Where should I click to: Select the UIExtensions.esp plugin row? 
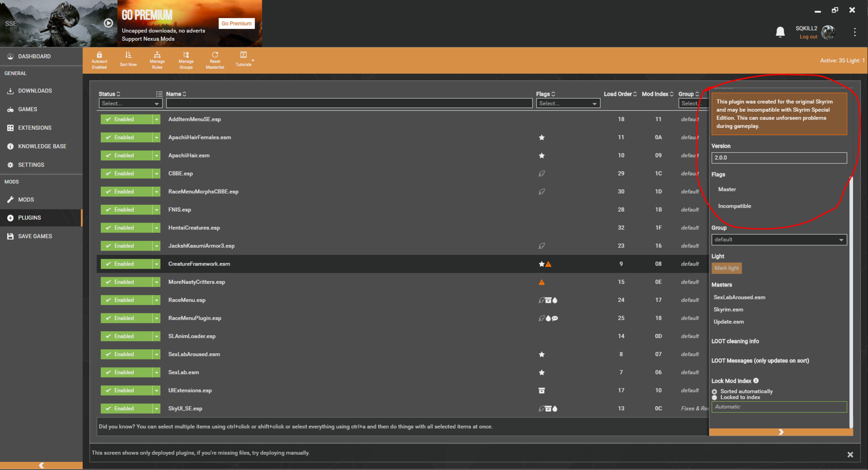tap(402, 391)
